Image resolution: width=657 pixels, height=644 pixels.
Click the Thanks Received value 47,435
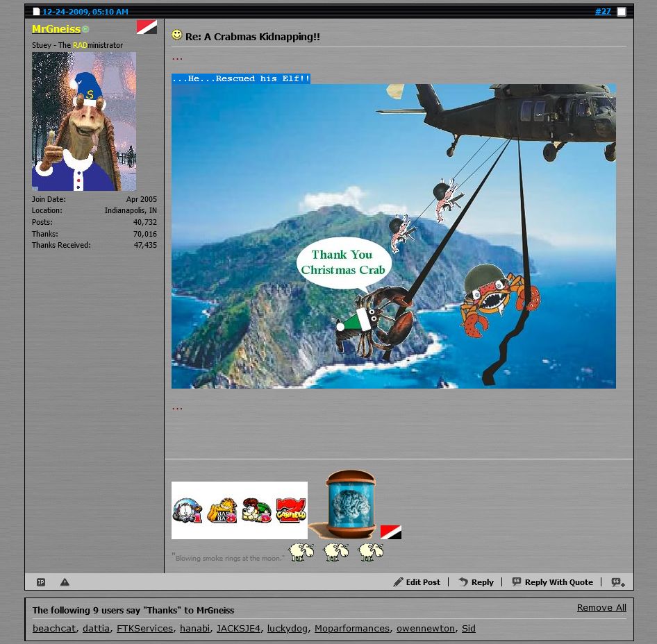click(x=145, y=245)
